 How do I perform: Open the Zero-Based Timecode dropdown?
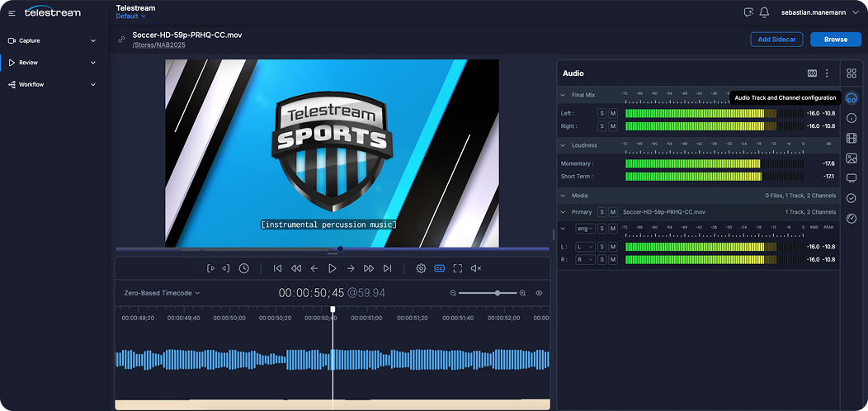(162, 293)
